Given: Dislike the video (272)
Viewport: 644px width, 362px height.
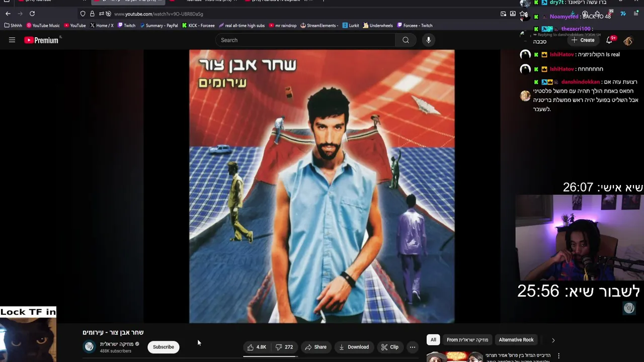Looking at the screenshot, I should pyautogui.click(x=284, y=347).
